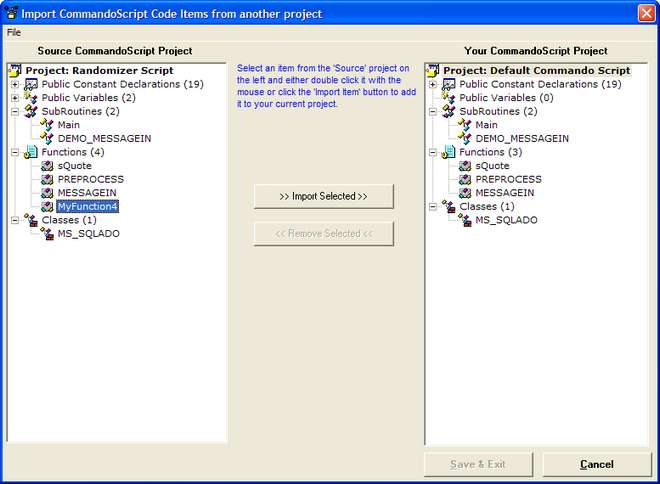Viewport: 660px width, 484px height.
Task: Click the Default Commando Script project icon
Action: 433,71
